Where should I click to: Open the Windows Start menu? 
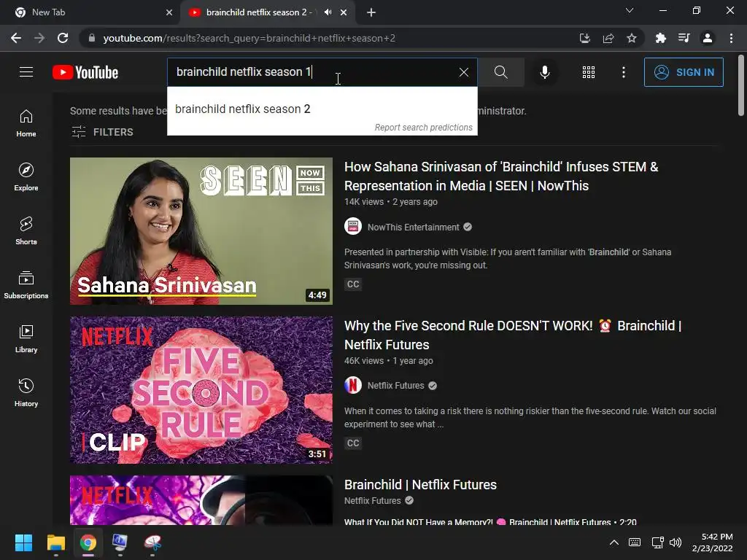tap(23, 542)
